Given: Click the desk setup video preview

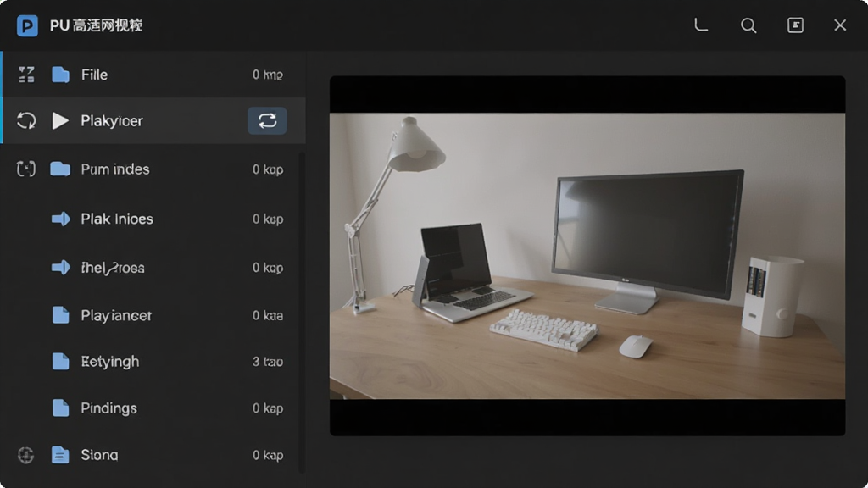Looking at the screenshot, I should (587, 256).
